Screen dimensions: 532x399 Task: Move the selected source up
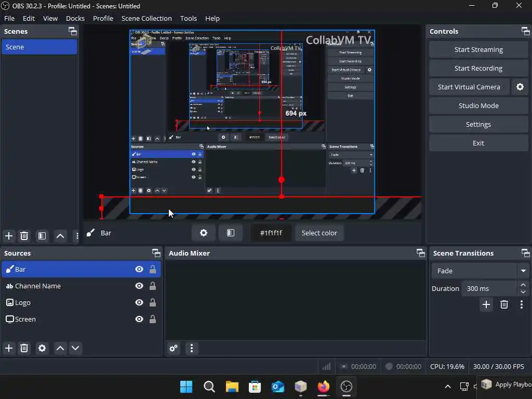60,348
